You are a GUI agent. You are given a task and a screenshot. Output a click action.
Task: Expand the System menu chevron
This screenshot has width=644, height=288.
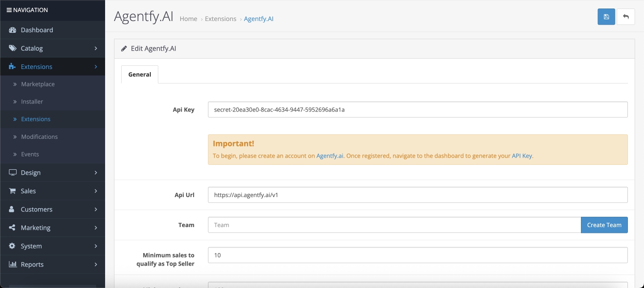(96, 246)
